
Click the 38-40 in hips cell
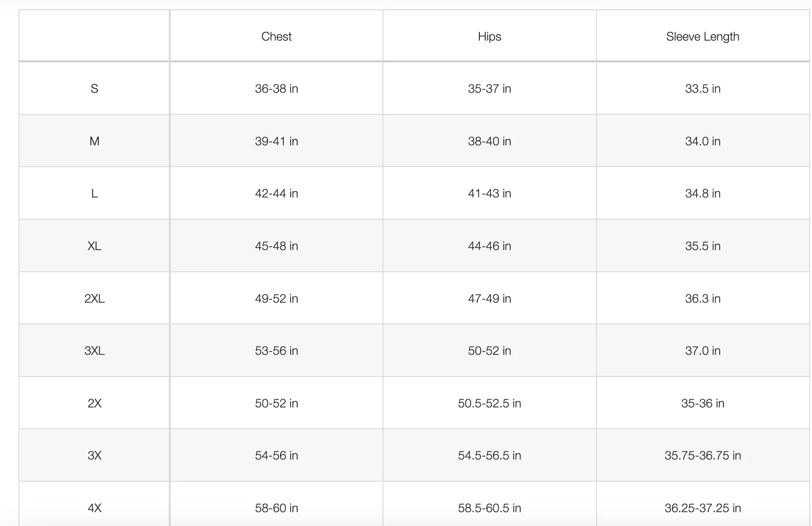tap(490, 141)
